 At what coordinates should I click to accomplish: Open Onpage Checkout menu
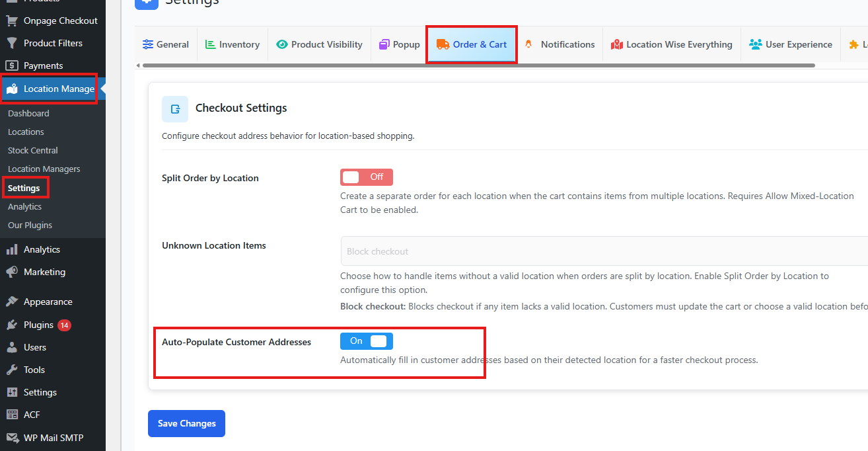pyautogui.click(x=53, y=20)
